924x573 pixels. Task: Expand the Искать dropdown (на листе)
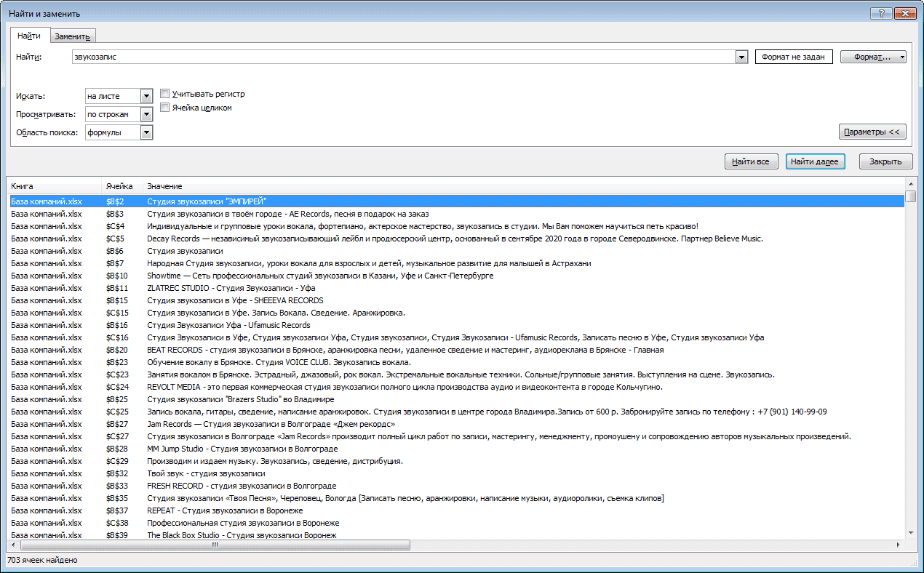tap(146, 96)
